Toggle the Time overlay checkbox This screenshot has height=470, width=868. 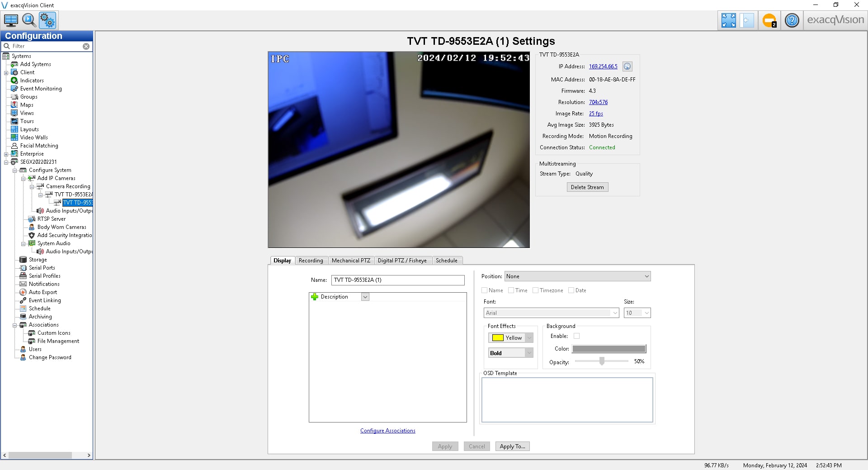coord(511,290)
